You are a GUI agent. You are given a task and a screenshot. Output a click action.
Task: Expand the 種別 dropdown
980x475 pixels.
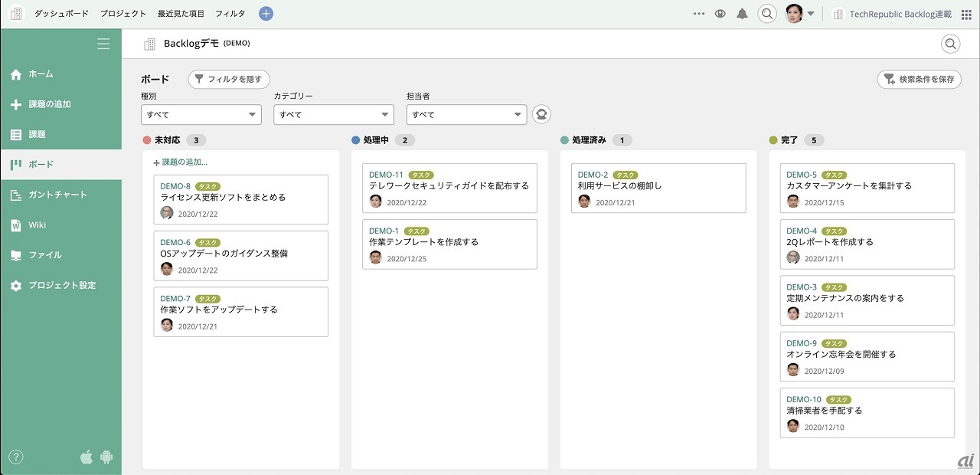[201, 115]
